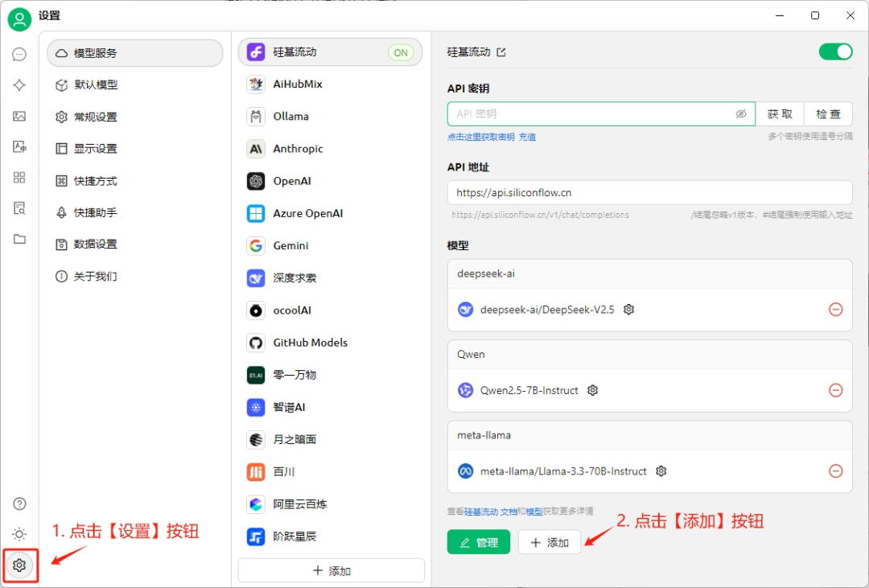Viewport: 869px width, 588px height.
Task: Toggle API key visibility eye icon
Action: (x=741, y=114)
